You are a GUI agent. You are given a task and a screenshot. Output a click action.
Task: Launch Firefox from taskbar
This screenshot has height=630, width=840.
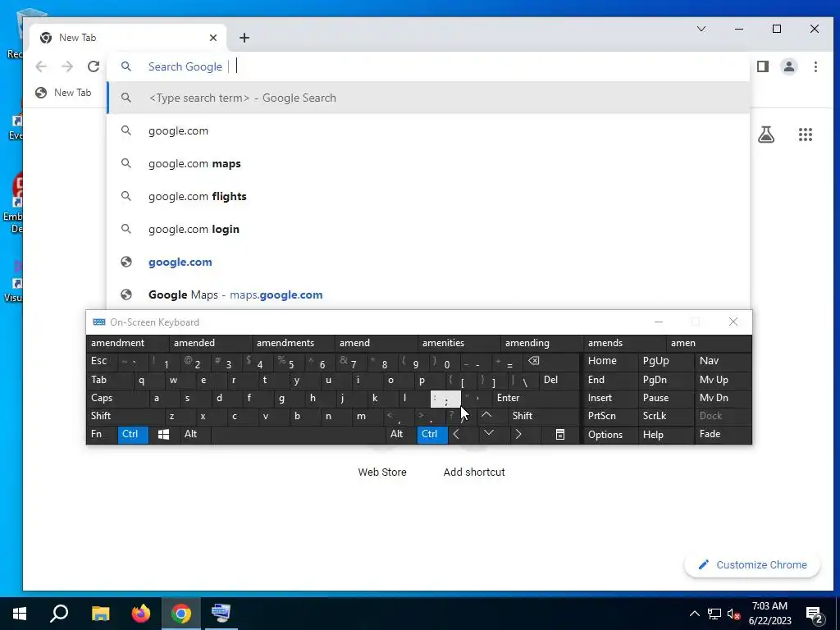141,614
